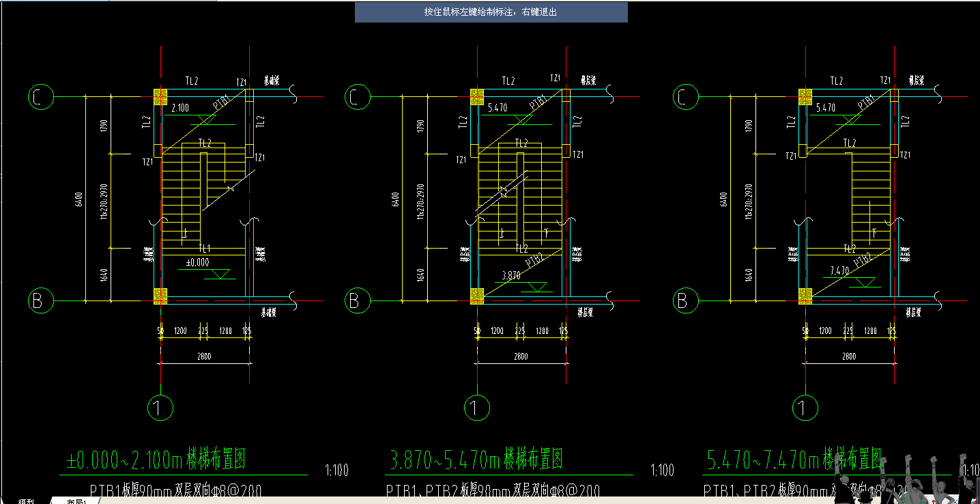Screen dimensions: 980x504
Task: Pick the top TL2 beam label in the middle plan
Action: click(508, 81)
